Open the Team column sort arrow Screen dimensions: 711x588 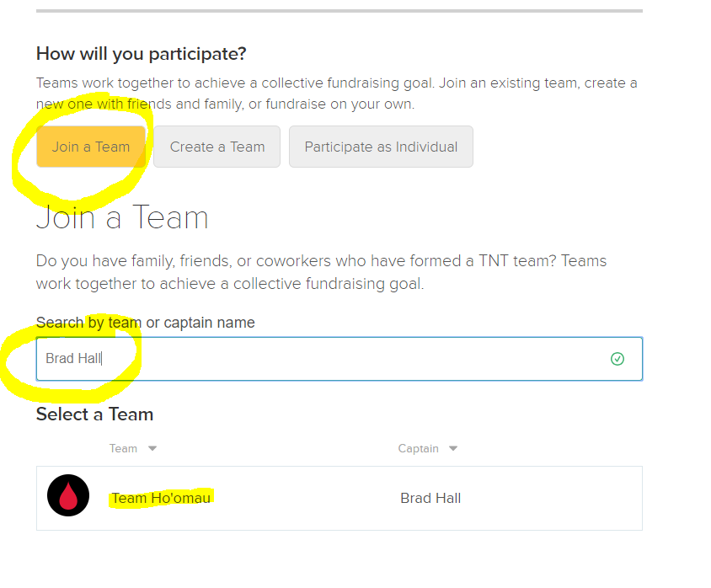point(152,448)
